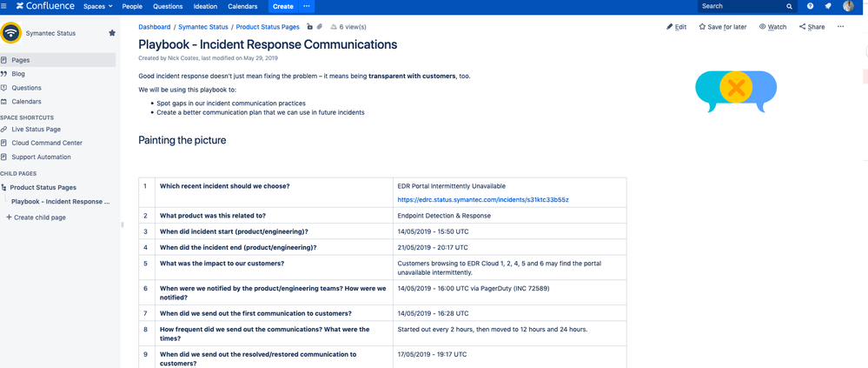Click 'What product was this related to?' cell
This screenshot has width=868, height=368.
click(x=275, y=216)
